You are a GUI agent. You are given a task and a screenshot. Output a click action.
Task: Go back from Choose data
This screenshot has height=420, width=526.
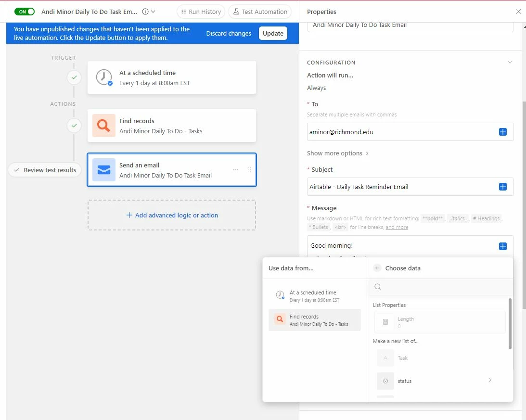tap(377, 268)
